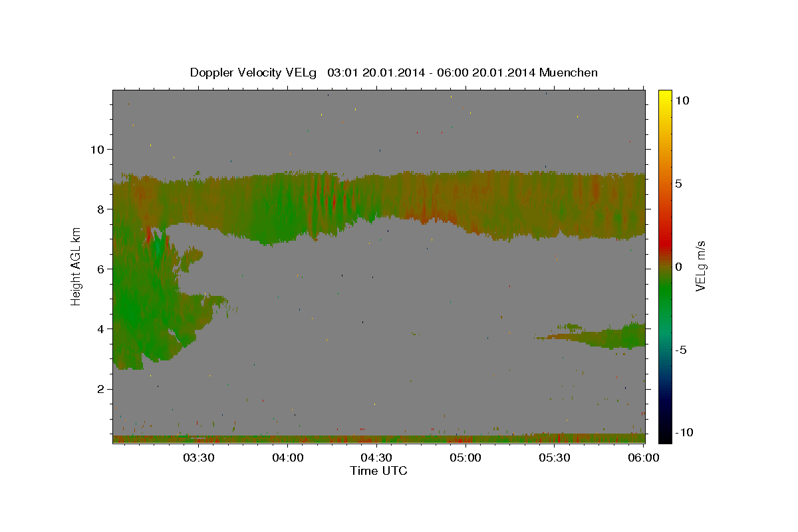Screen dimensions: 798x532
Task: Click the height tick label 4
Action: tap(100, 329)
